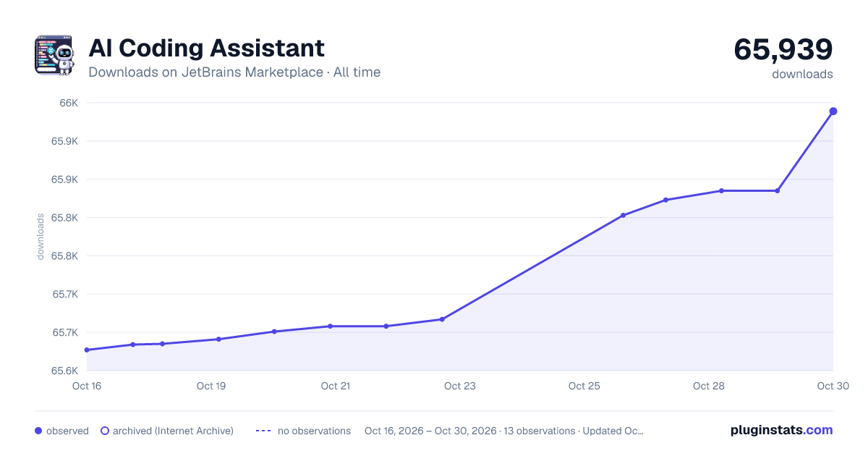Click the filled dot beside the observed legend
Viewport: 868px width, 456px height.
click(x=38, y=431)
